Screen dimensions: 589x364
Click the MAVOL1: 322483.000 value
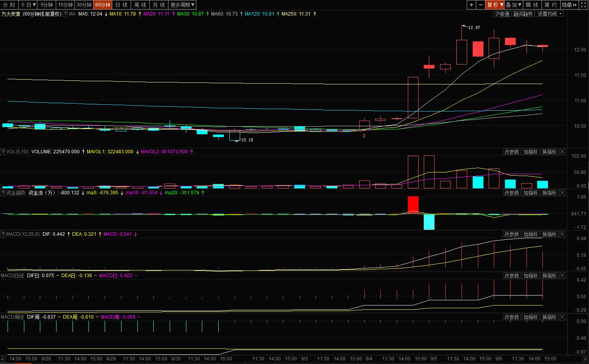pyautogui.click(x=110, y=152)
